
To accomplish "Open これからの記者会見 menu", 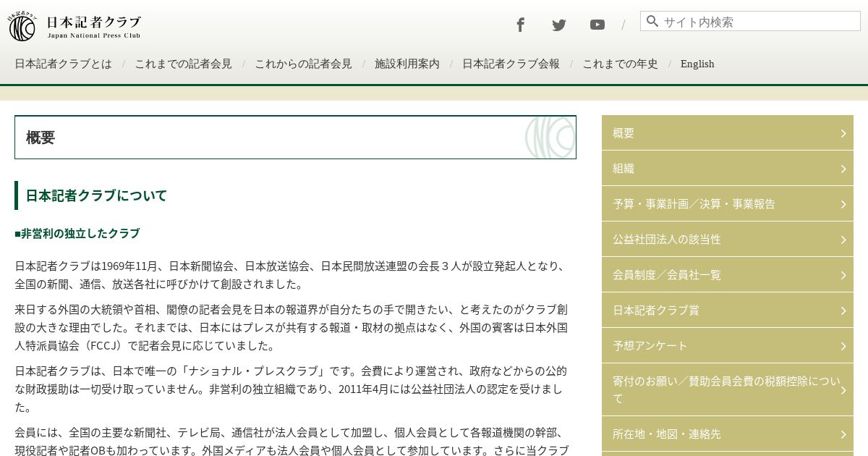I will point(303,64).
